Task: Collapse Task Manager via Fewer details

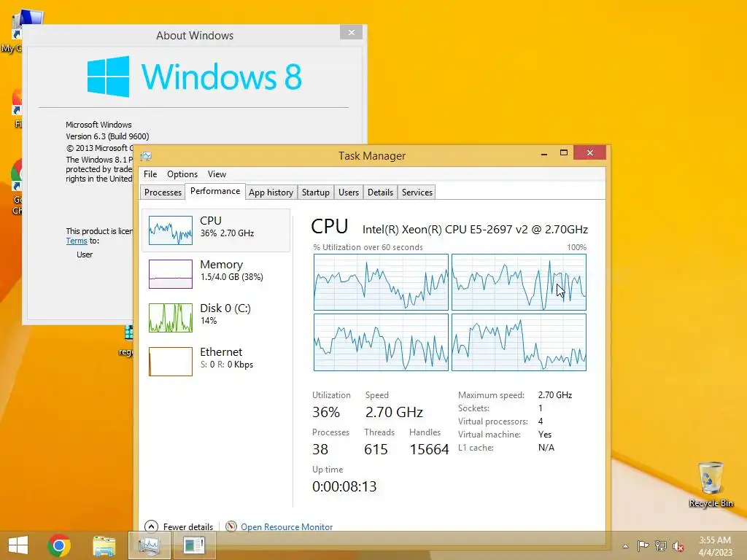Action: [179, 526]
